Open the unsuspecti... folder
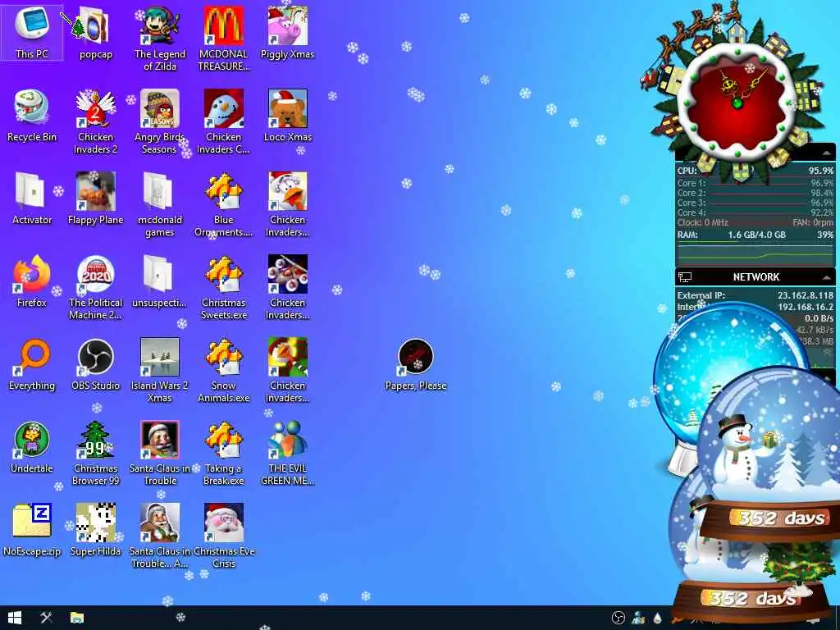The width and height of the screenshot is (840, 630). (x=160, y=281)
